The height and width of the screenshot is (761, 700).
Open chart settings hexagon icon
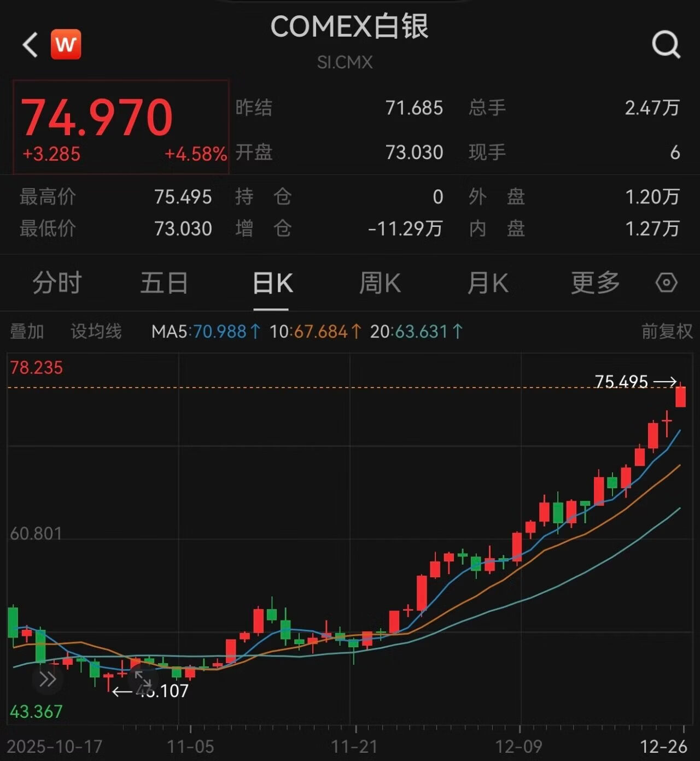point(666,283)
